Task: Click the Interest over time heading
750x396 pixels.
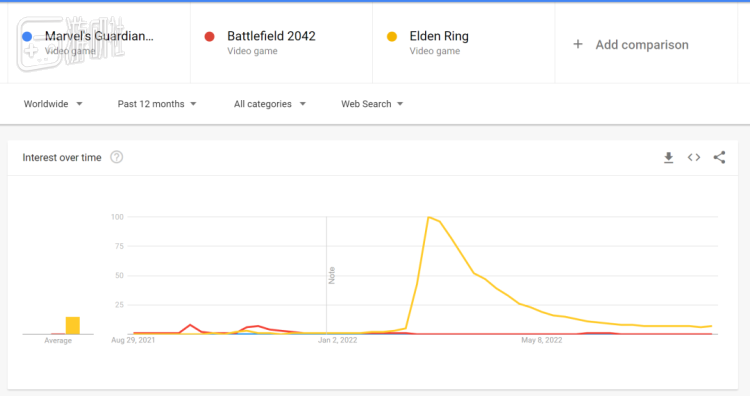Action: pyautogui.click(x=62, y=157)
